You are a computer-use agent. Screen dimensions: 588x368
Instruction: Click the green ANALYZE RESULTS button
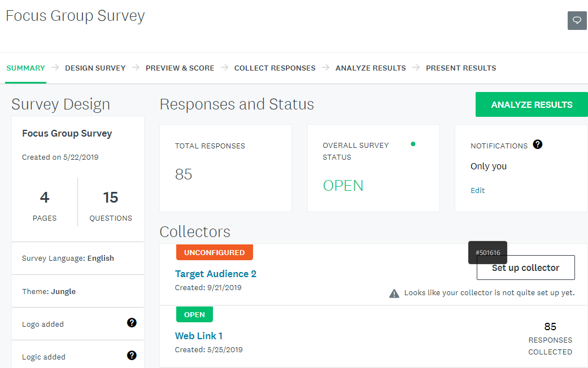[x=532, y=104]
